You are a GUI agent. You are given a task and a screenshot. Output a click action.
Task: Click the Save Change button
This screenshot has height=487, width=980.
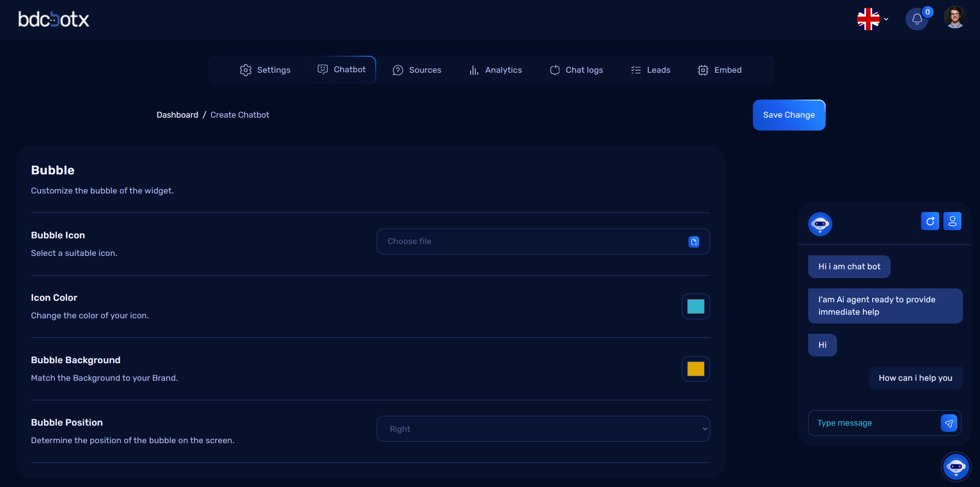click(x=789, y=115)
